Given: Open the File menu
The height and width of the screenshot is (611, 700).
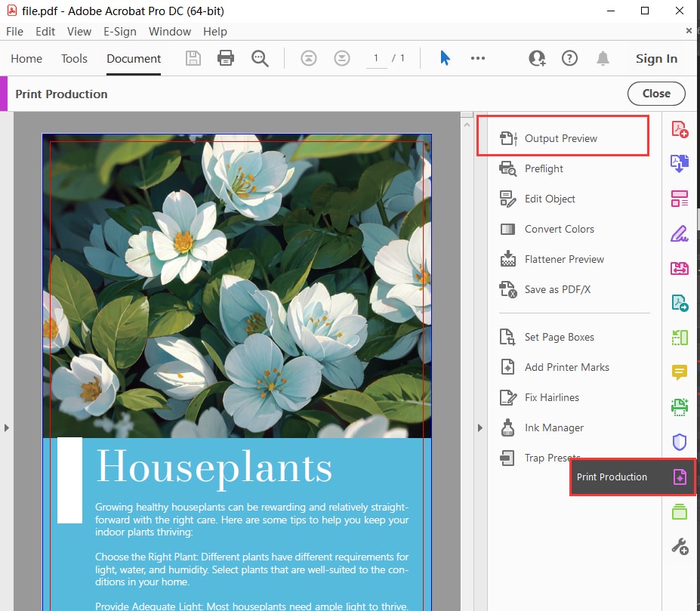Looking at the screenshot, I should [x=14, y=32].
